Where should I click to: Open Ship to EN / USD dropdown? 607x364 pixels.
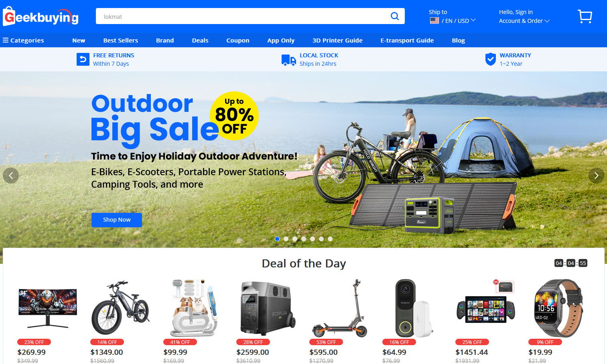(x=453, y=20)
